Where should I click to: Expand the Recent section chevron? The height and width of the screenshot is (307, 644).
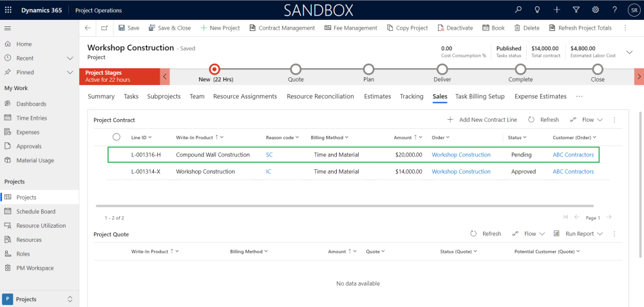pos(70,59)
